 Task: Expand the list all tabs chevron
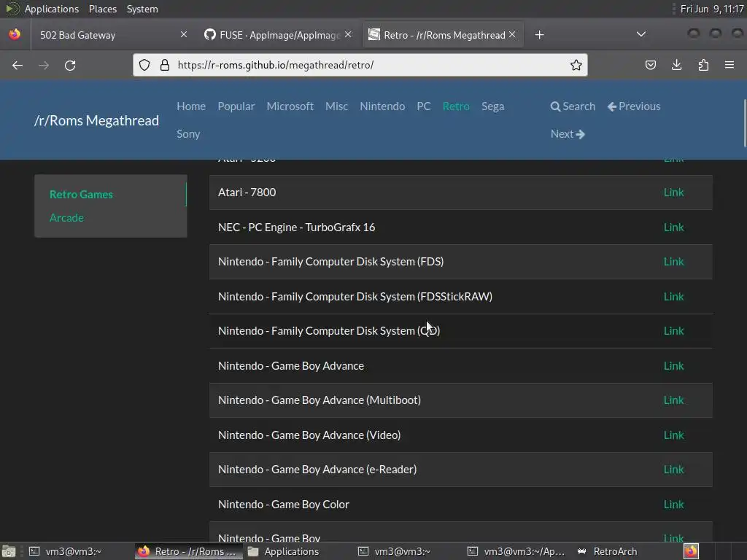coord(641,34)
